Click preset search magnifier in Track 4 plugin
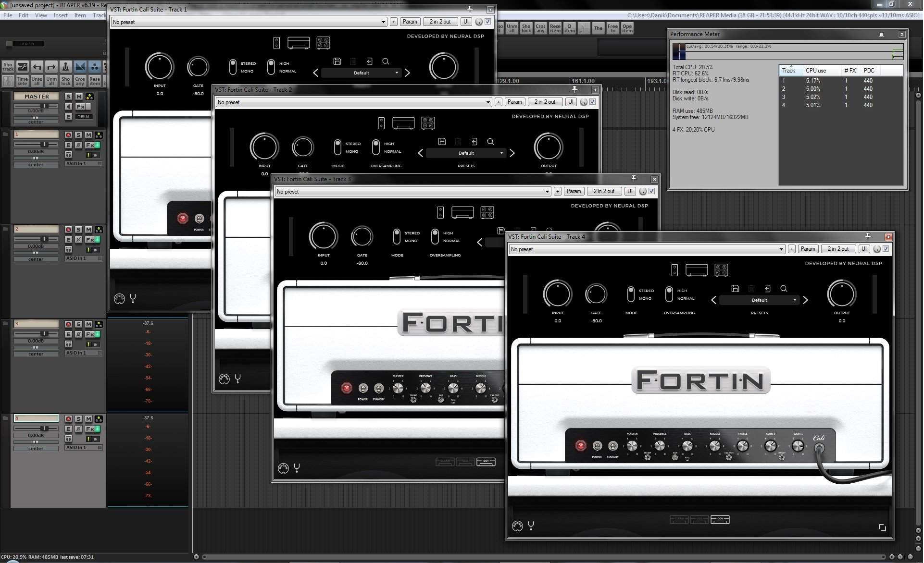This screenshot has height=563, width=924. [x=784, y=289]
